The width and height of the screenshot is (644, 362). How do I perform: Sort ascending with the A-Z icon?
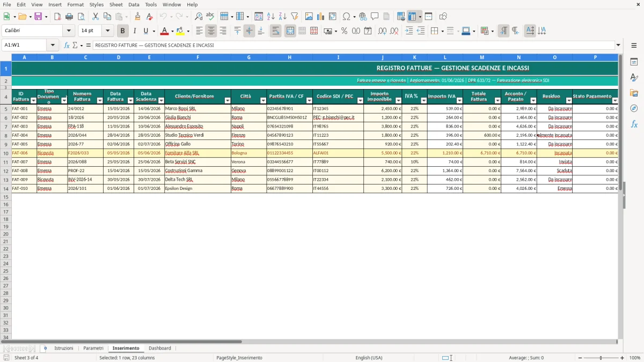271,17
